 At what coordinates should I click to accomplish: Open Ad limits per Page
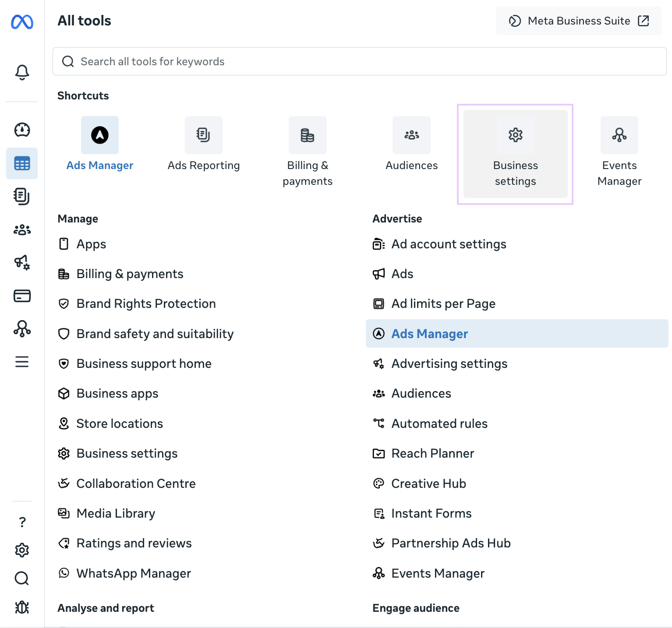[434, 303]
